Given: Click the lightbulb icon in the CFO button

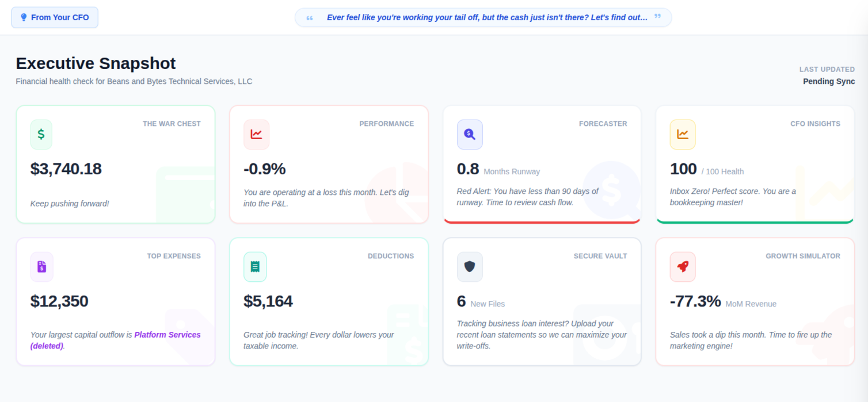Looking at the screenshot, I should point(24,17).
